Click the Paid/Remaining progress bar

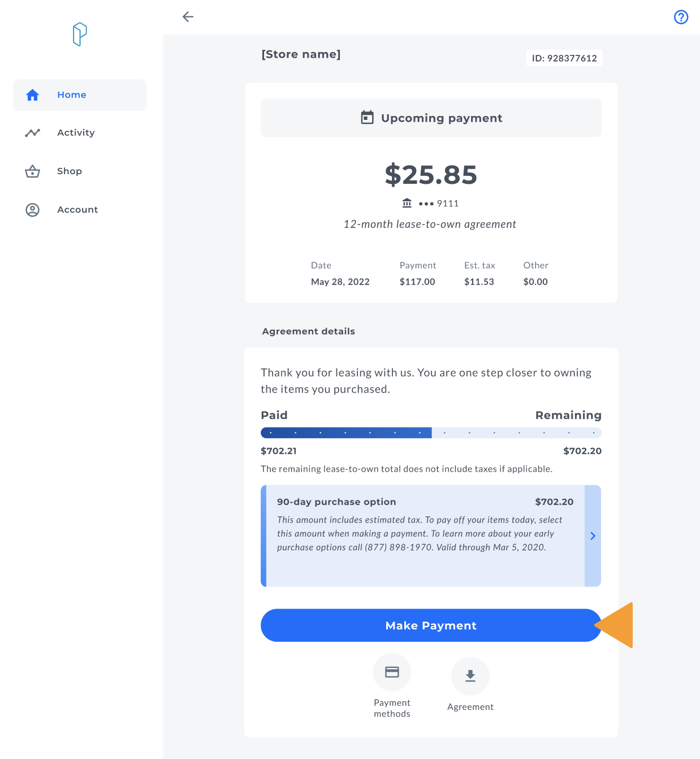431,433
